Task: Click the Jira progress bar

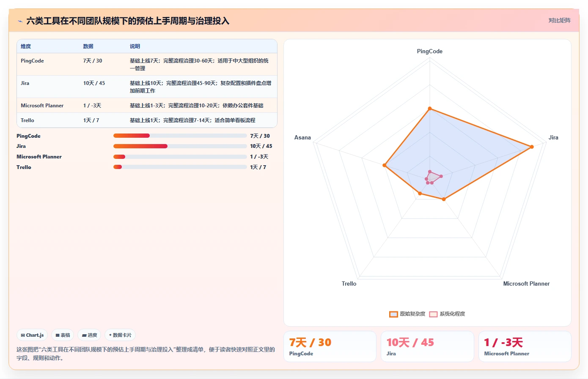Action: pos(180,146)
